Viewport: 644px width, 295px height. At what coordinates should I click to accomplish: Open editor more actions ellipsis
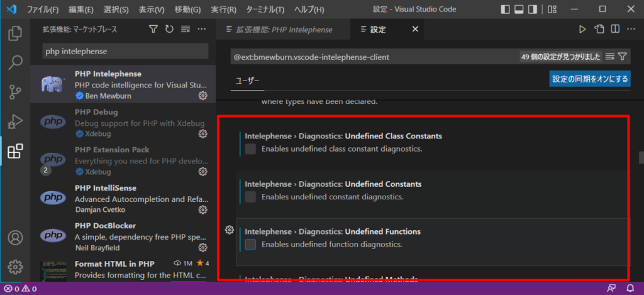click(x=631, y=29)
